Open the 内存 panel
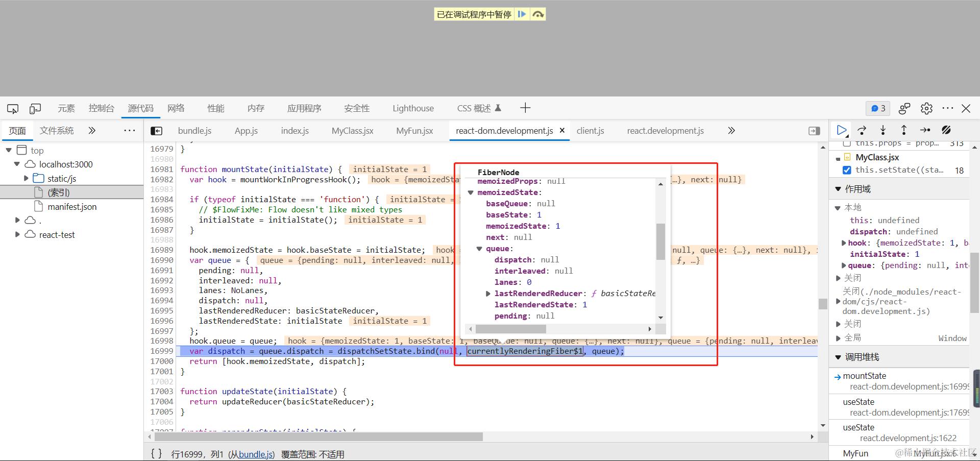This screenshot has height=461, width=980. [256, 108]
